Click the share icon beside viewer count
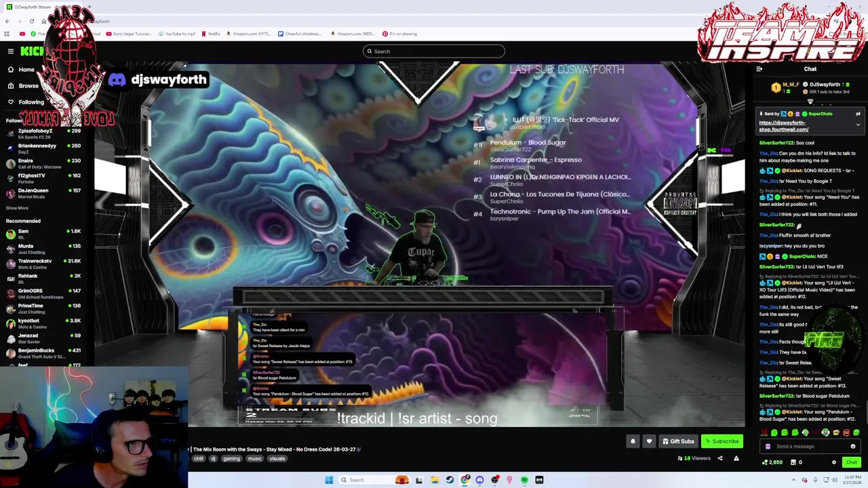868x488 pixels. [720, 458]
